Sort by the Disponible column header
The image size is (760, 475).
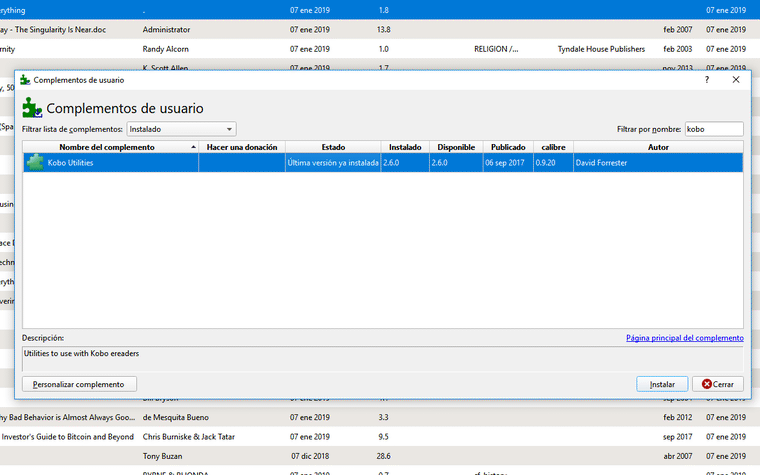pos(456,147)
